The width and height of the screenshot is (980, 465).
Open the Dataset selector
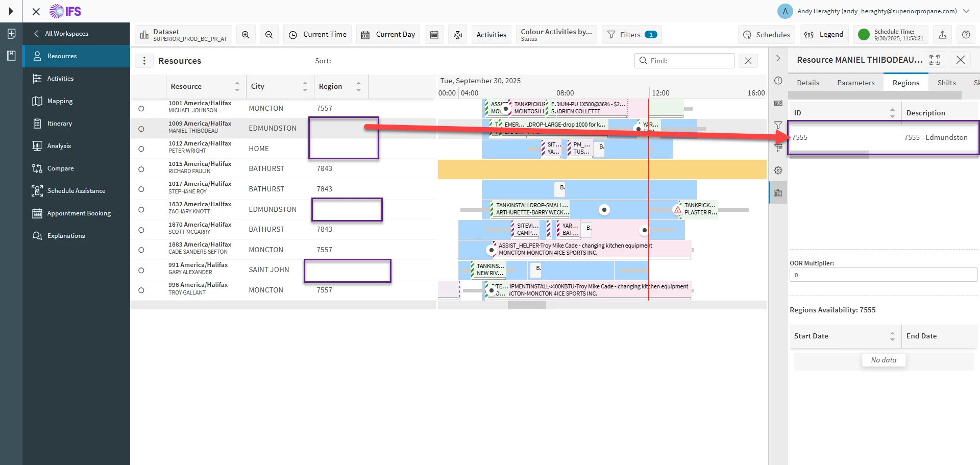(x=184, y=35)
